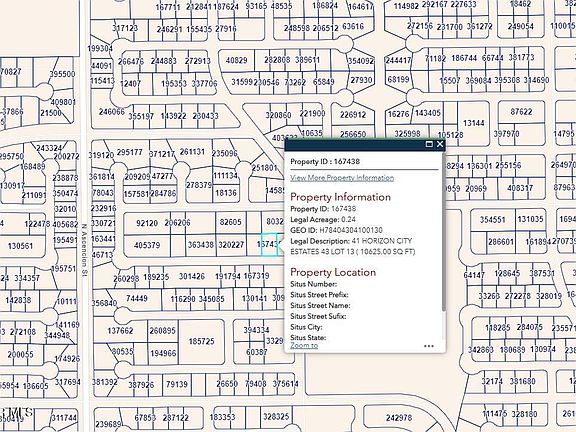Image resolution: width=576 pixels, height=432 pixels.
Task: Select parcel 397970 on the map
Action: point(507,133)
